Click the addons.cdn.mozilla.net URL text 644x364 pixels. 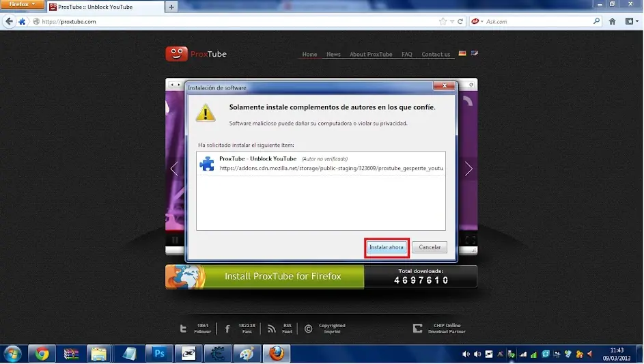[331, 168]
